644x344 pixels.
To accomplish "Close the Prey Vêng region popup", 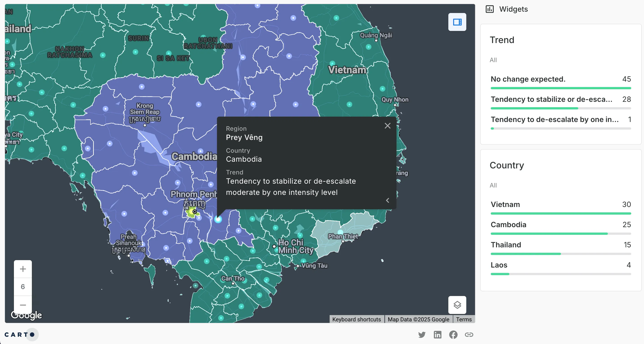I will point(387,126).
